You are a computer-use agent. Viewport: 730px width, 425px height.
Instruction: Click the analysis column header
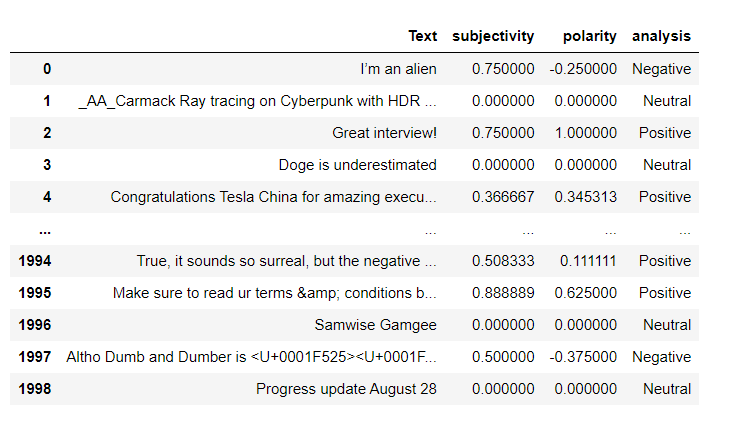(661, 36)
